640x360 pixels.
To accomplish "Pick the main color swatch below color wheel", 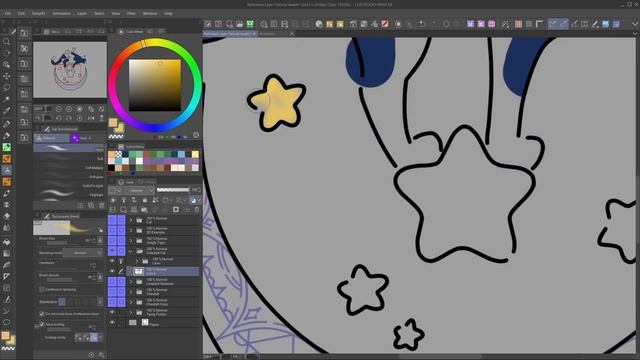I will point(113,122).
